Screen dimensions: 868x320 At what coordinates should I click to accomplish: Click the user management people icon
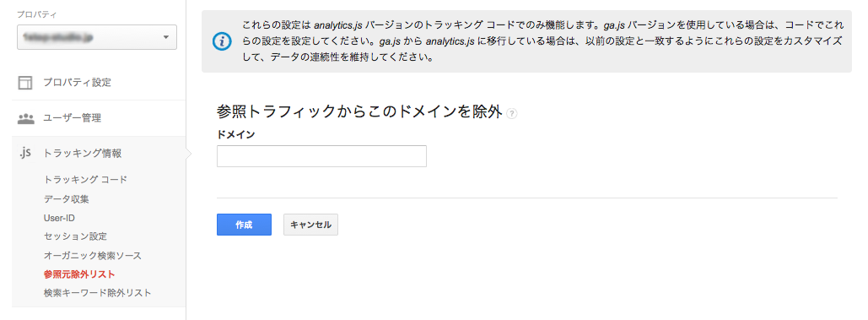(25, 118)
